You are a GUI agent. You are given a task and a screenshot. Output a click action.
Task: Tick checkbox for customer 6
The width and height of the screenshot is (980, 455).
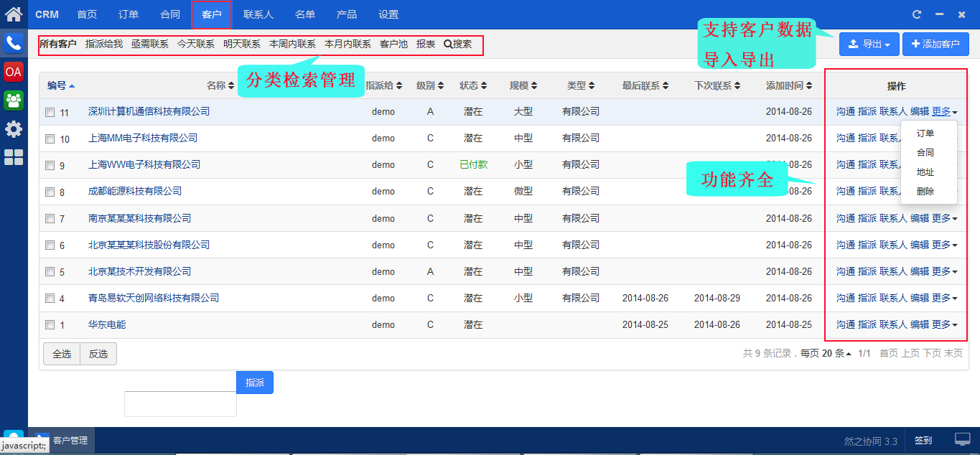tap(50, 245)
